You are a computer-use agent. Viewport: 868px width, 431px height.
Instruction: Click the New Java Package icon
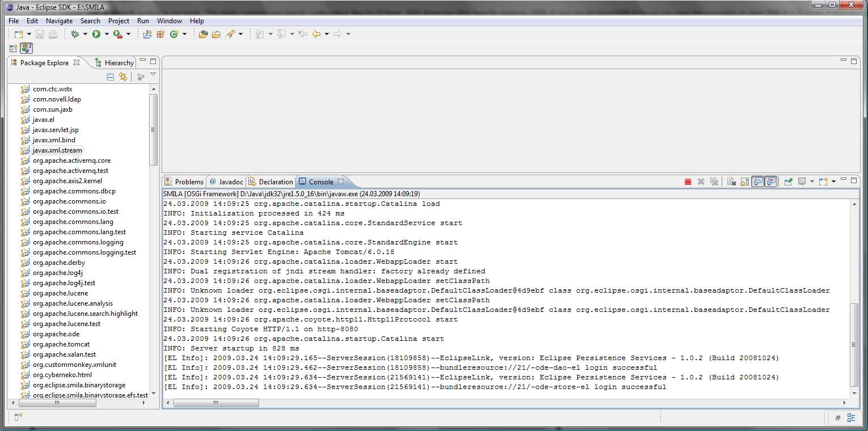pyautogui.click(x=160, y=35)
